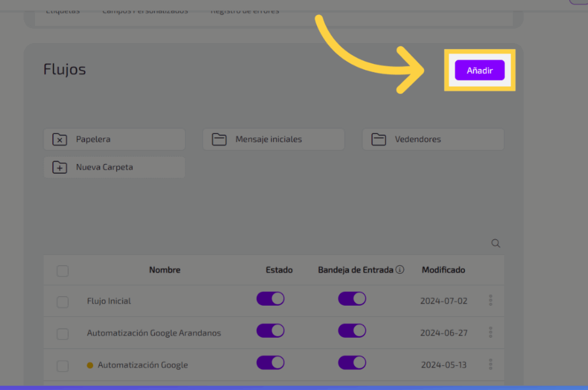
Task: Open the Mensaje iniciales folder
Action: tap(273, 139)
